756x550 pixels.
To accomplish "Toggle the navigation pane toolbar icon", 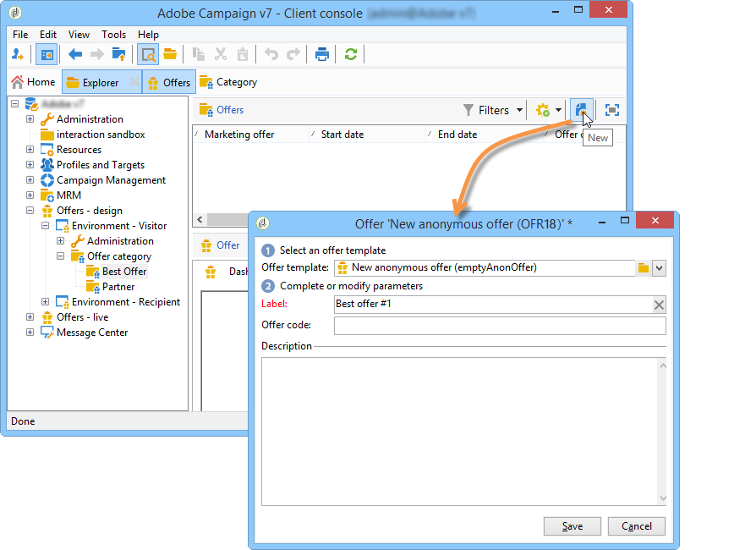I will tap(47, 54).
